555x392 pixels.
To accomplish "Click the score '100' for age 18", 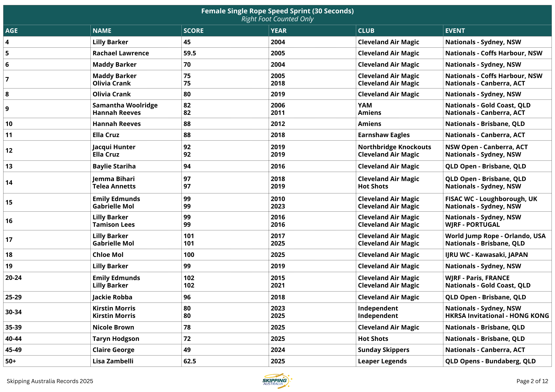I will [x=189, y=255].
